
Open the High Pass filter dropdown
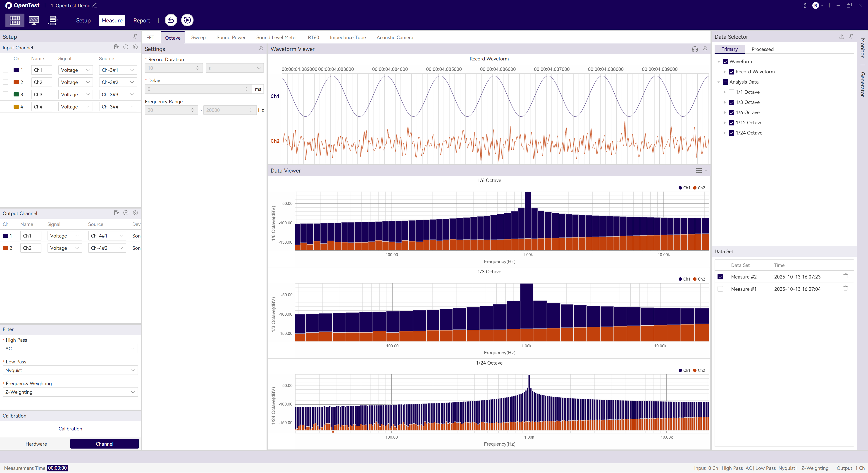[x=70, y=349]
